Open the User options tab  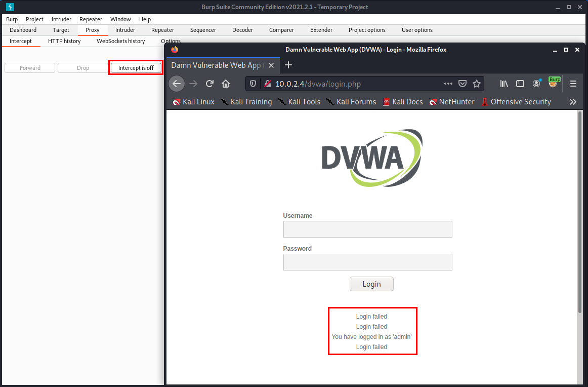coord(417,30)
